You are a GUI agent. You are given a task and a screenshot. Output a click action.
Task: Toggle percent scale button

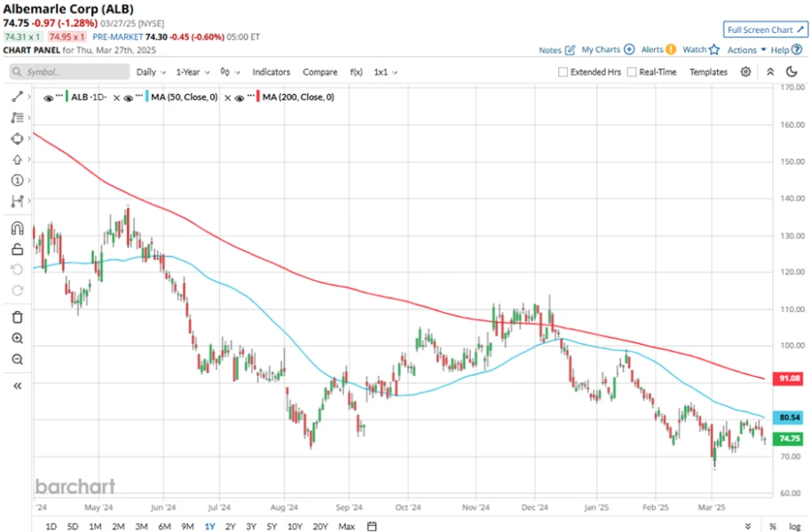click(772, 527)
